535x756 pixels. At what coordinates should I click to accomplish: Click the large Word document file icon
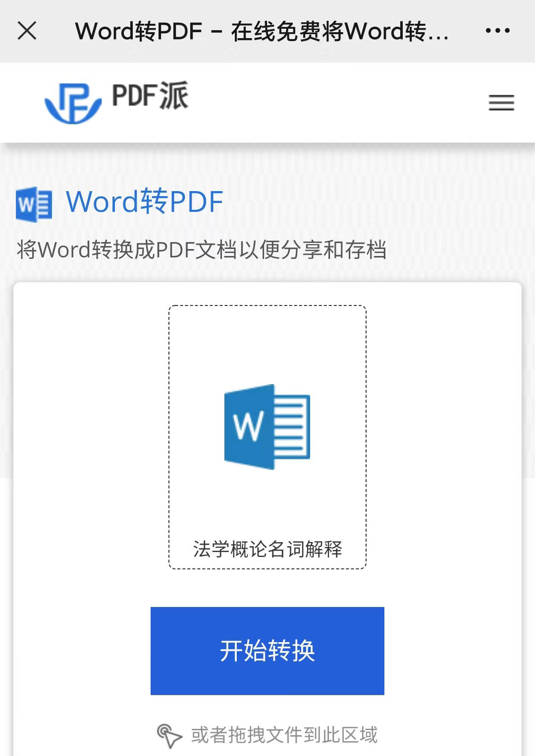pos(267,427)
